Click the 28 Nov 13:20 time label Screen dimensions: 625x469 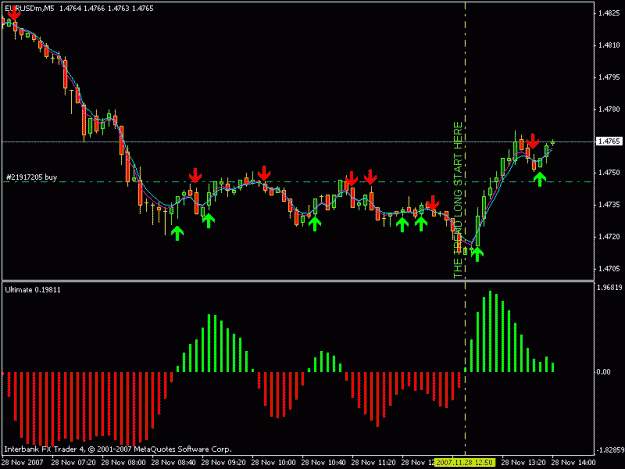click(523, 462)
